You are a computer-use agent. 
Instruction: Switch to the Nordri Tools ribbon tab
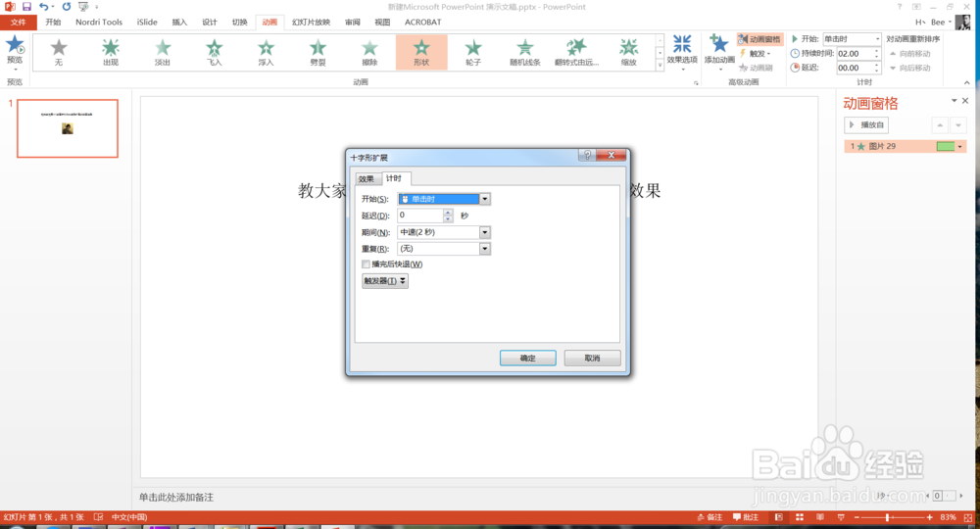[99, 22]
